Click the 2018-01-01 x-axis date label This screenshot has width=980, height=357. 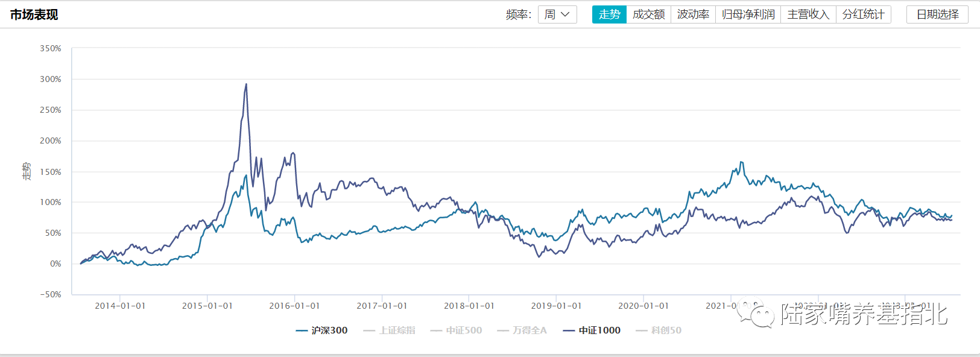pyautogui.click(x=469, y=306)
